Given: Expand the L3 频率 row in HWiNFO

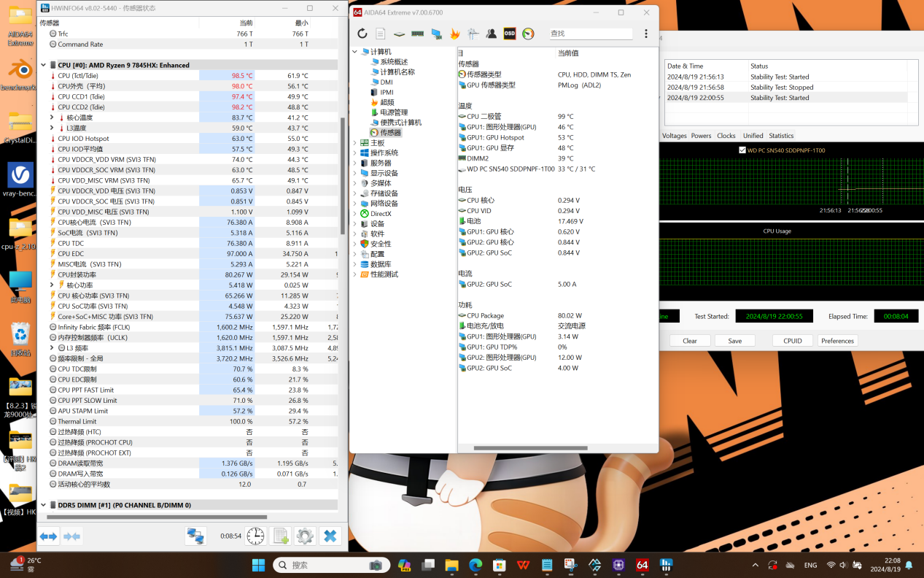Looking at the screenshot, I should [x=52, y=348].
